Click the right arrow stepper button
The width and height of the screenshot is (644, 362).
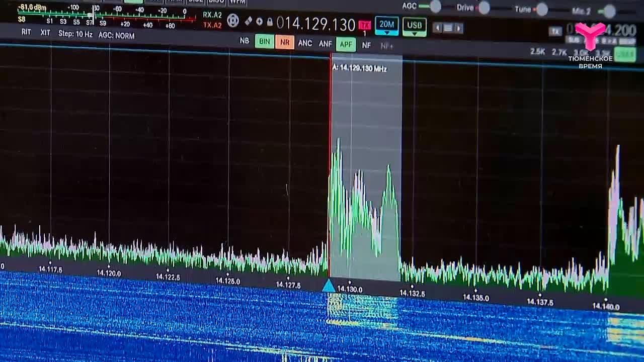tap(458, 28)
